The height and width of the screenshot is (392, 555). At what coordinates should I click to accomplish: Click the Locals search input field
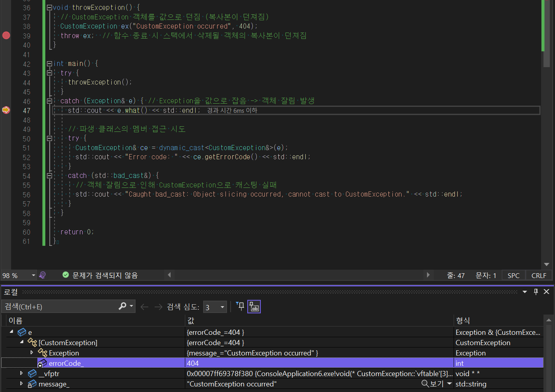[x=60, y=307]
